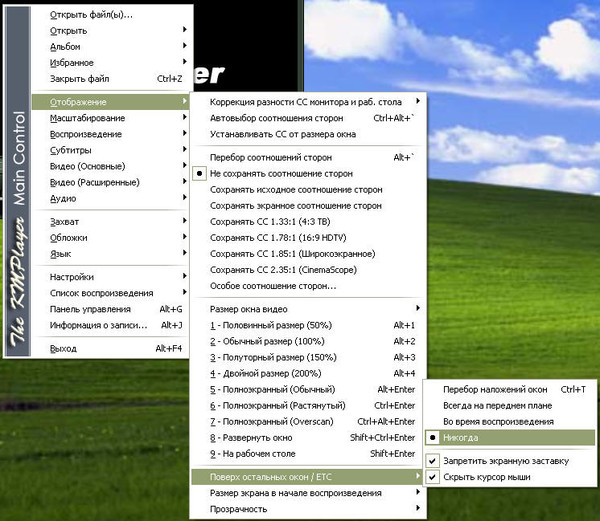600x521 pixels.
Task: Select 'Во время воспроизведения' option
Action: click(x=510, y=422)
